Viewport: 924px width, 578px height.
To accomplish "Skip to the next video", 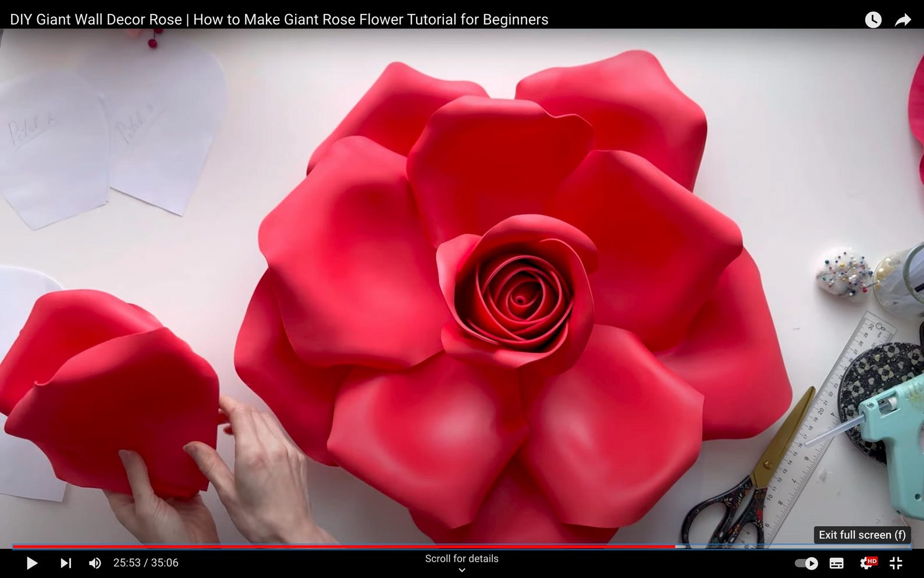I will (x=66, y=563).
